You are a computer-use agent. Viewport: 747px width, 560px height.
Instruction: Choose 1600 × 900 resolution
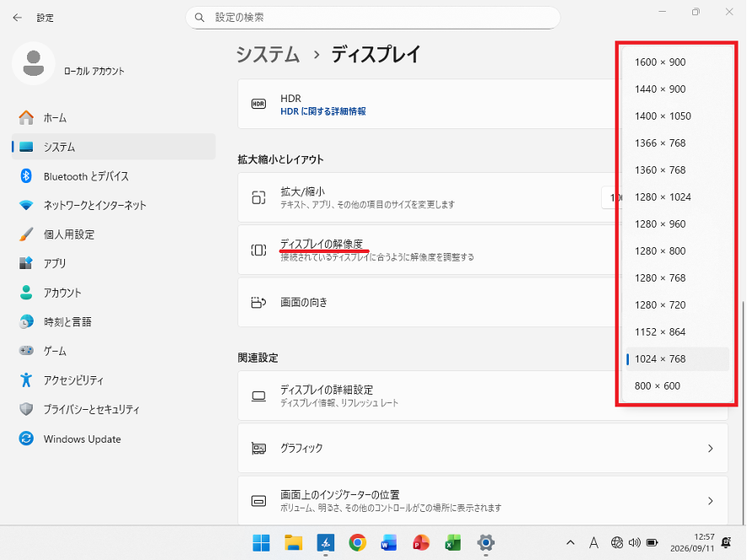677,62
